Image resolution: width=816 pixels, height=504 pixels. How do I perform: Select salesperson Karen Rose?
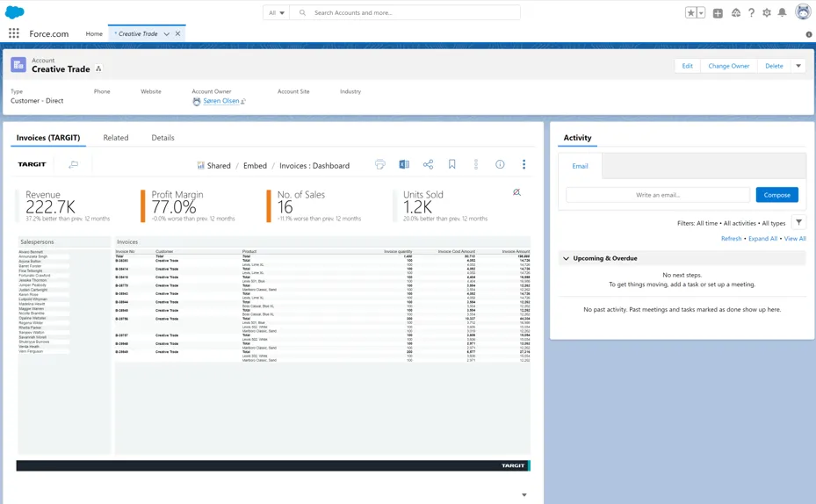tap(29, 294)
